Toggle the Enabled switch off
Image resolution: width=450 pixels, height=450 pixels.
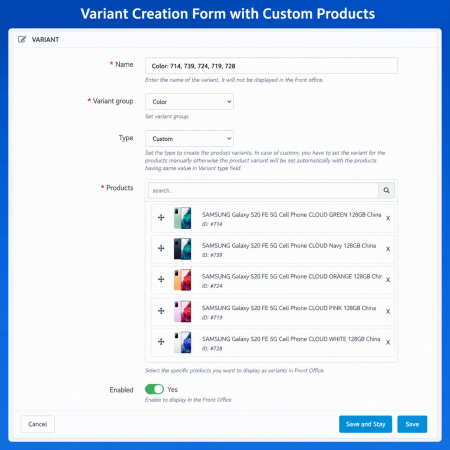(154, 389)
